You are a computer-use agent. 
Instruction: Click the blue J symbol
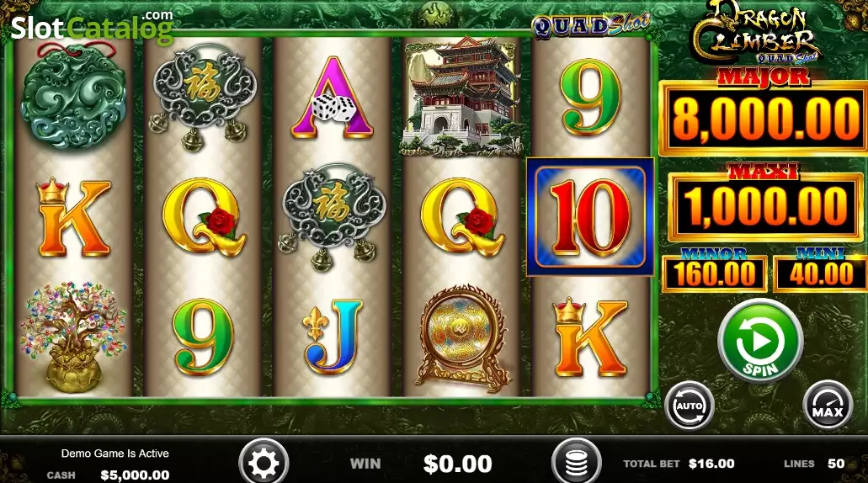333,337
